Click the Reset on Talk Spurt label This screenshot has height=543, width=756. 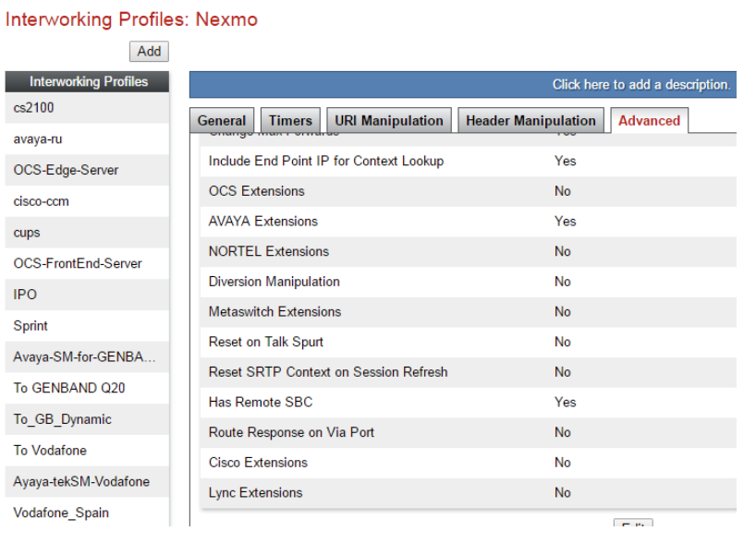(x=265, y=342)
